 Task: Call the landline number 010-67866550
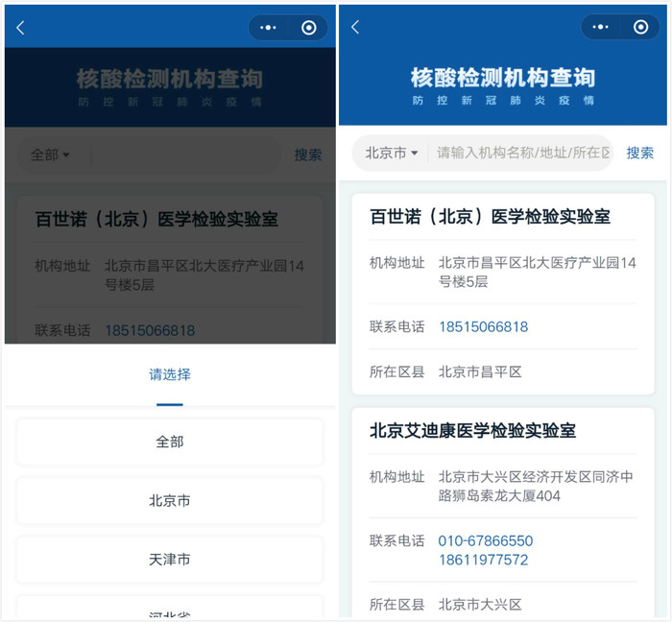485,540
